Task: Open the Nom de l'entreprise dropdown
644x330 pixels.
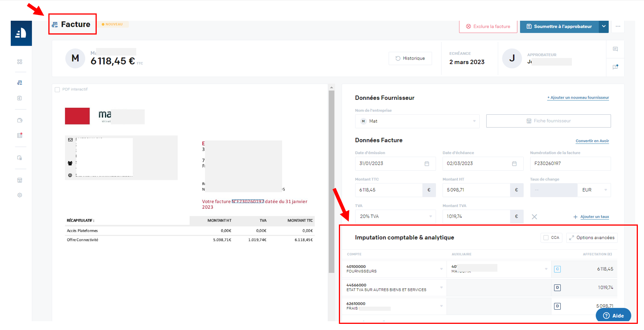Action: pyautogui.click(x=417, y=121)
